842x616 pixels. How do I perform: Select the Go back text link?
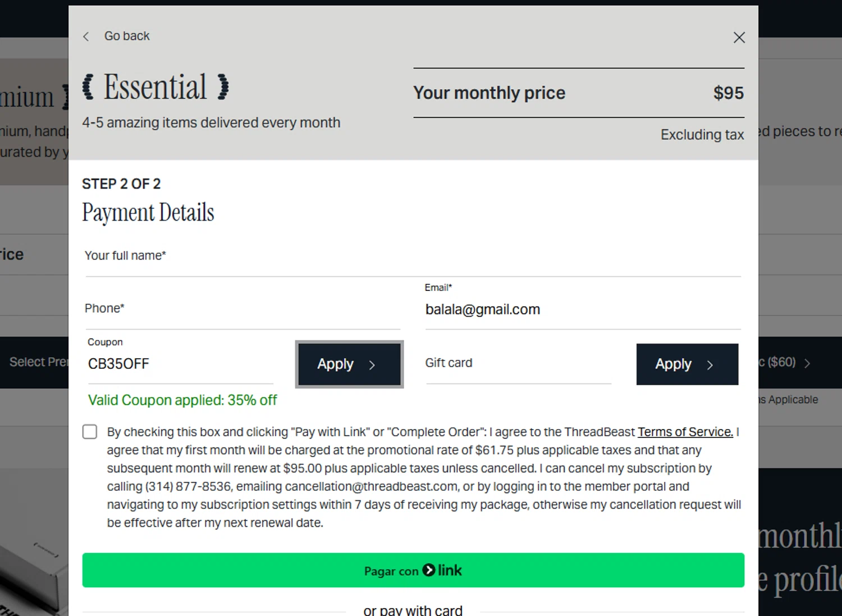[127, 36]
